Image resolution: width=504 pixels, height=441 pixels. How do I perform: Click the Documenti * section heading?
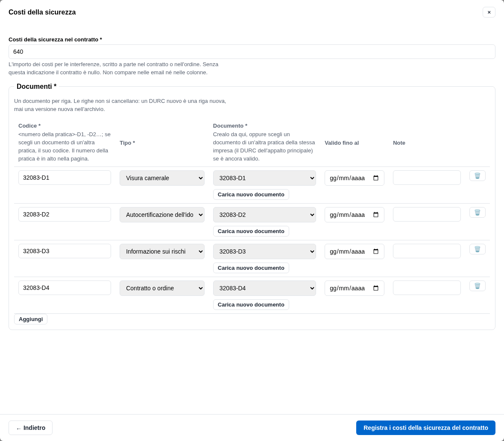(37, 86)
